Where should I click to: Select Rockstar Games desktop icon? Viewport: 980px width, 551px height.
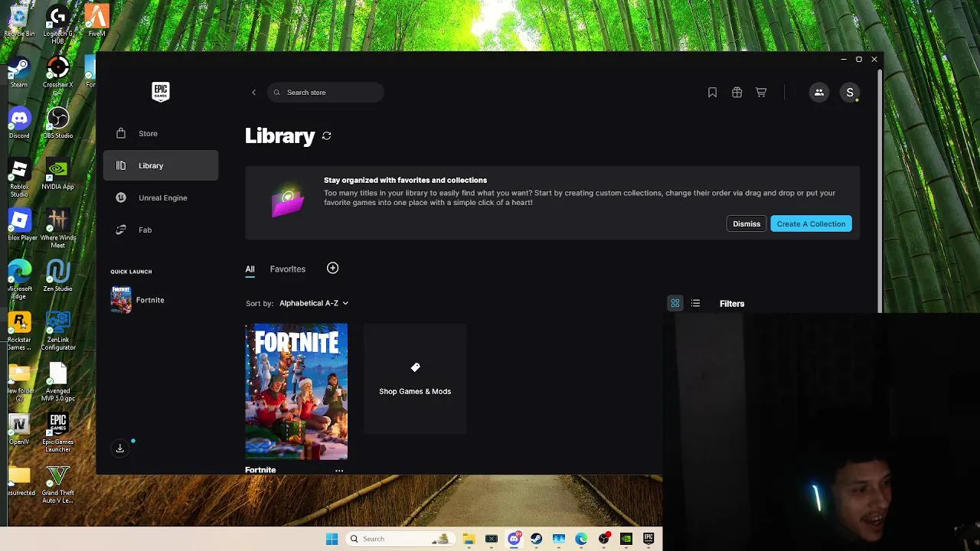pos(19,332)
